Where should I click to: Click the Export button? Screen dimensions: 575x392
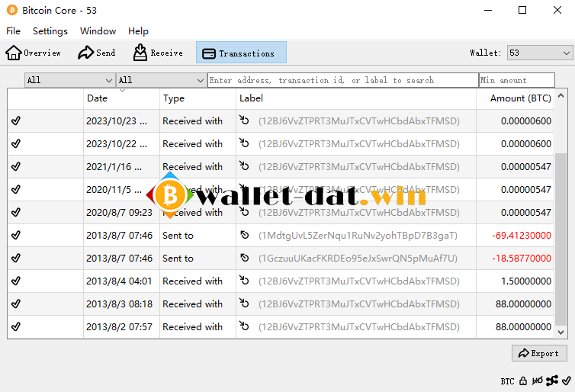click(x=539, y=353)
